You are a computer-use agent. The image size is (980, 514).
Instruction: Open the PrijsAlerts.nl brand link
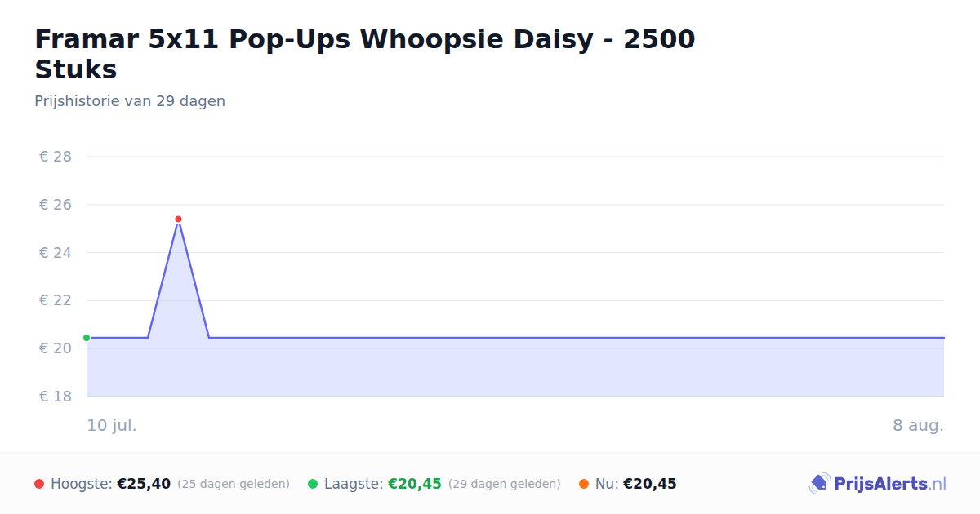click(x=878, y=484)
